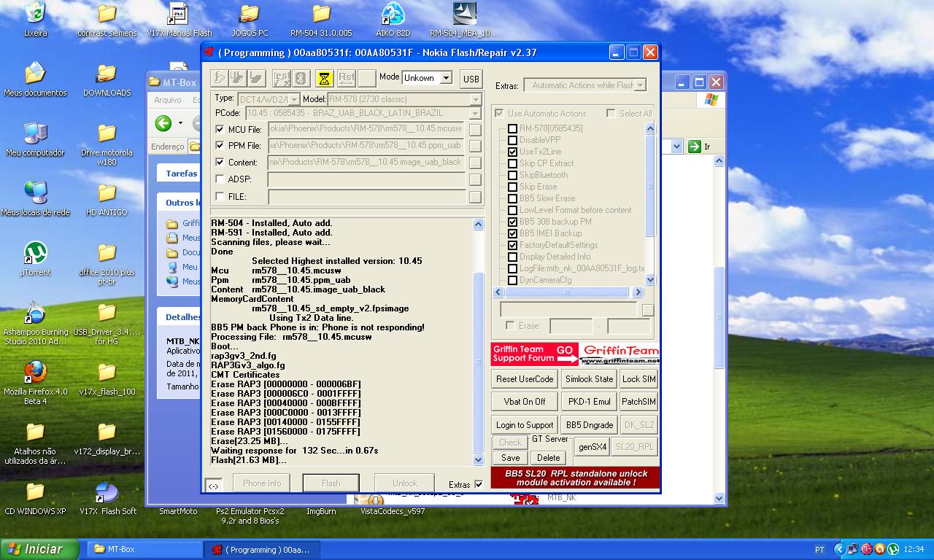Click the Reset UserCode button

[x=525, y=379]
